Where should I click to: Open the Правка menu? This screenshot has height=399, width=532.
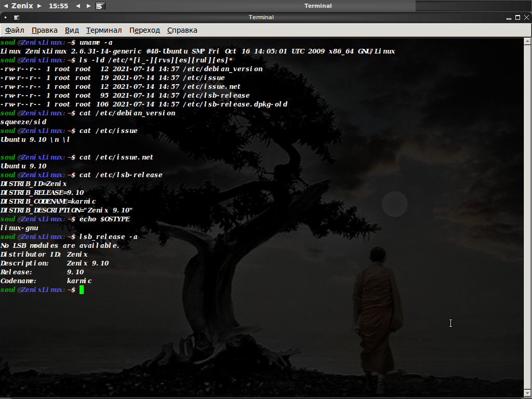[45, 30]
